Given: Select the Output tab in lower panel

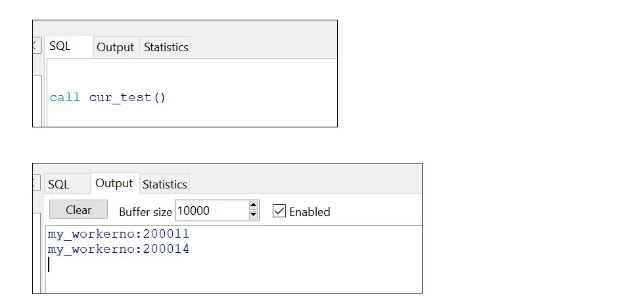Looking at the screenshot, I should pyautogui.click(x=114, y=184).
